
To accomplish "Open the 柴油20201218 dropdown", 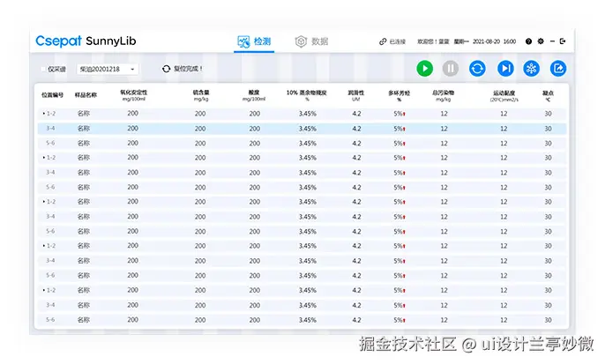I will pos(108,69).
